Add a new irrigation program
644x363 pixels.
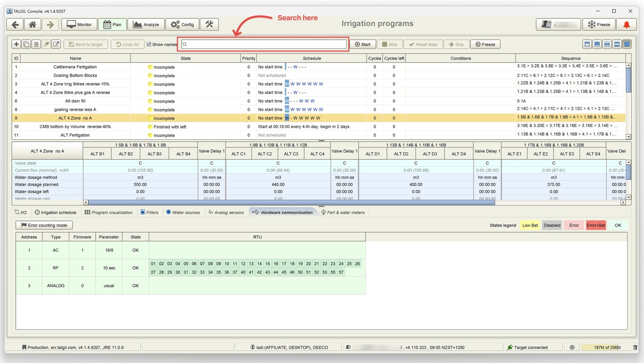pos(16,44)
